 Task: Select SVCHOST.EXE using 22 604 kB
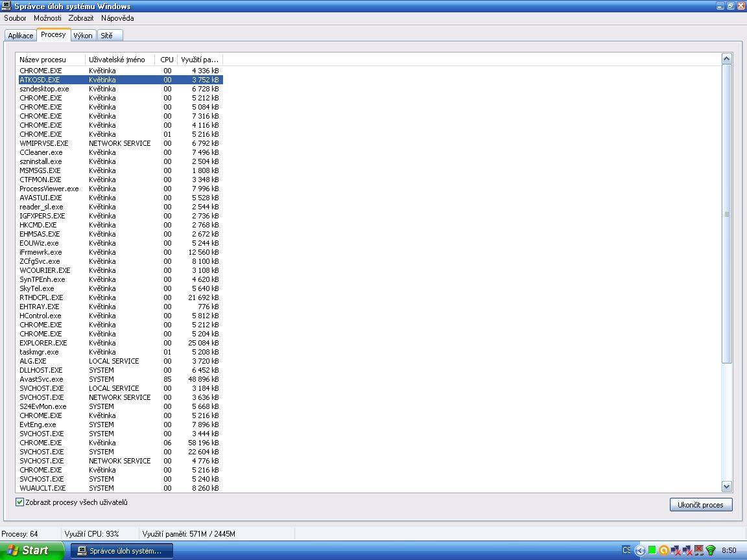point(121,451)
